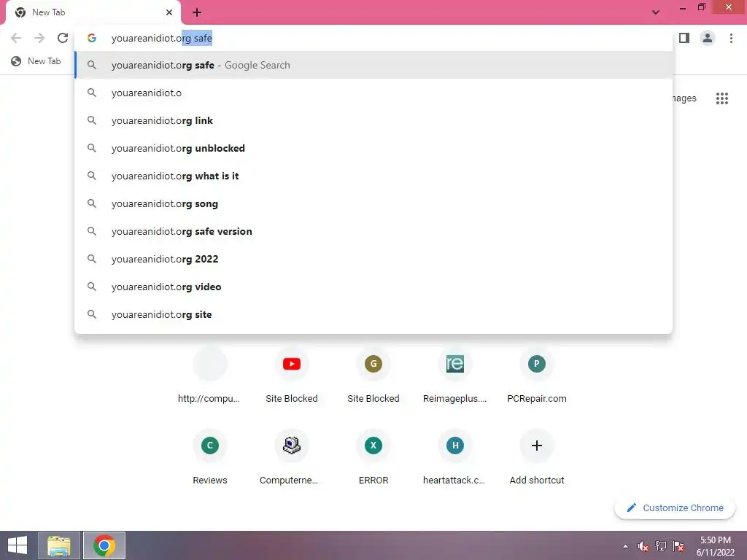
Task: Choose the 'youareanidiot.org link' suggestion
Action: click(373, 120)
